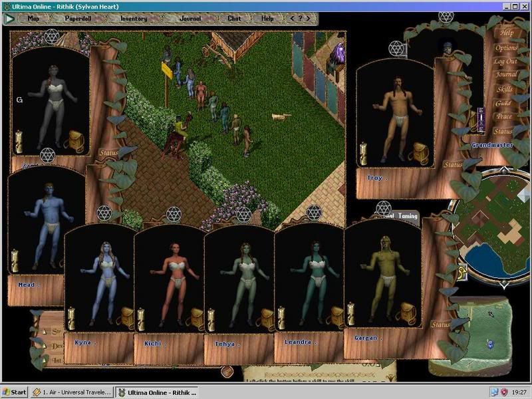
Task: Click the name 'Kyna'
Action: (82, 342)
